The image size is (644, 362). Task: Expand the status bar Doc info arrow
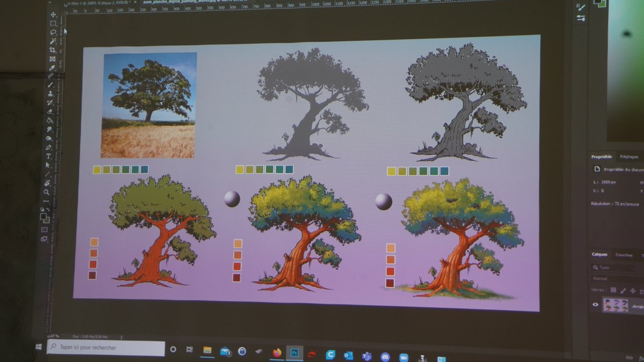click(x=121, y=337)
